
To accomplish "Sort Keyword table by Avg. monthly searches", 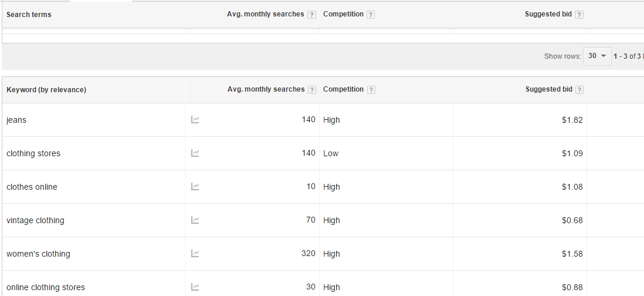I will tap(266, 89).
